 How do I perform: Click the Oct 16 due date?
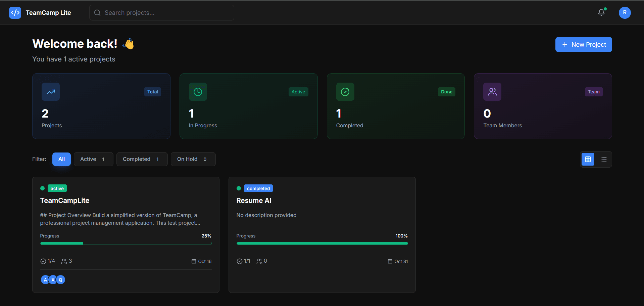(x=205, y=261)
